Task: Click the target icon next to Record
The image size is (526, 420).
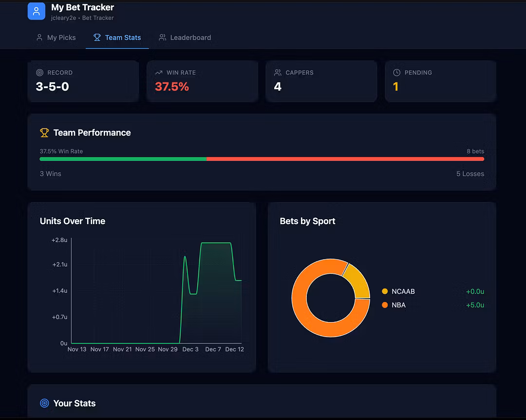Action: (x=40, y=73)
